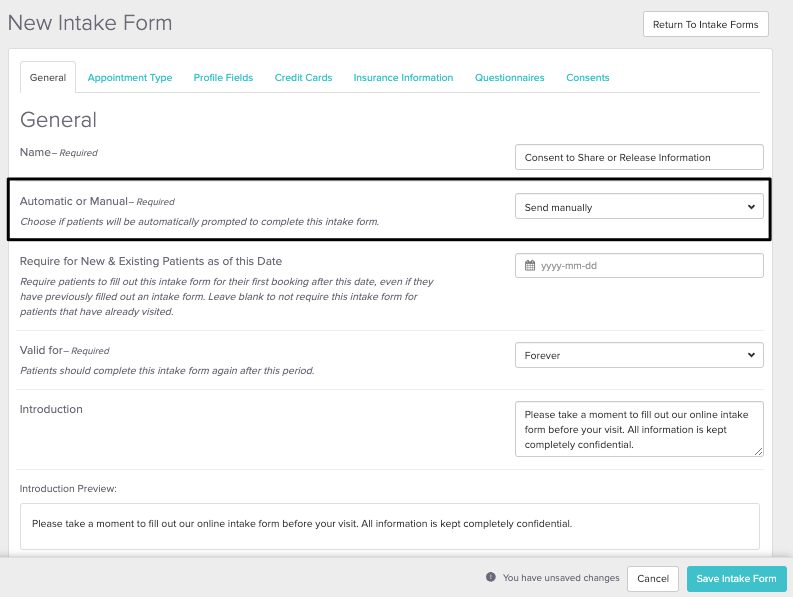Click the 'New Intake Form' page title
The width and height of the screenshot is (793, 597).
[90, 23]
